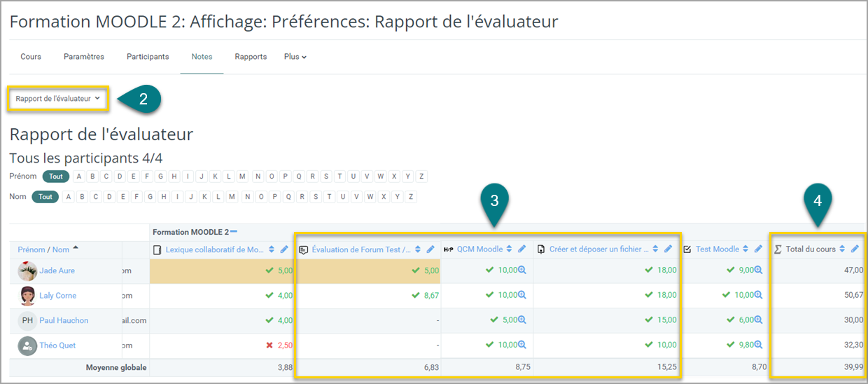
Task: Sort the Test Moodle column
Action: point(746,249)
